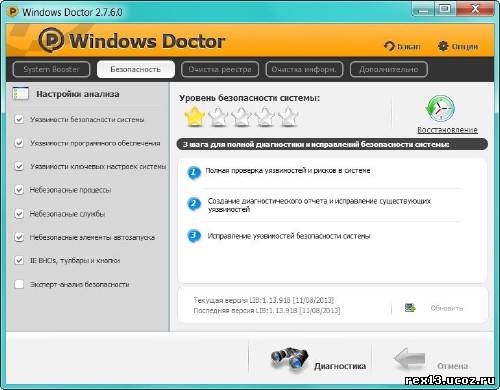Click the gray back arrow Отмена icon

pos(410,359)
